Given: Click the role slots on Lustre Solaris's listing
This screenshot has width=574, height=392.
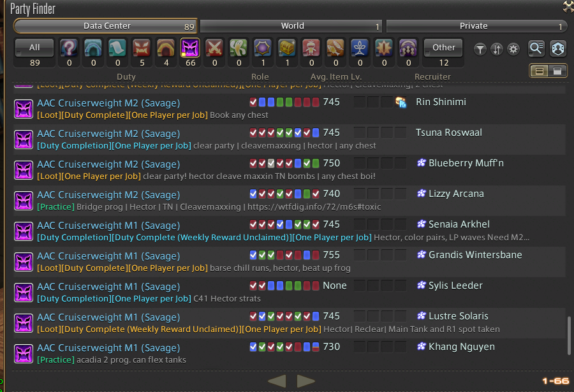Looking at the screenshot, I should click(284, 316).
